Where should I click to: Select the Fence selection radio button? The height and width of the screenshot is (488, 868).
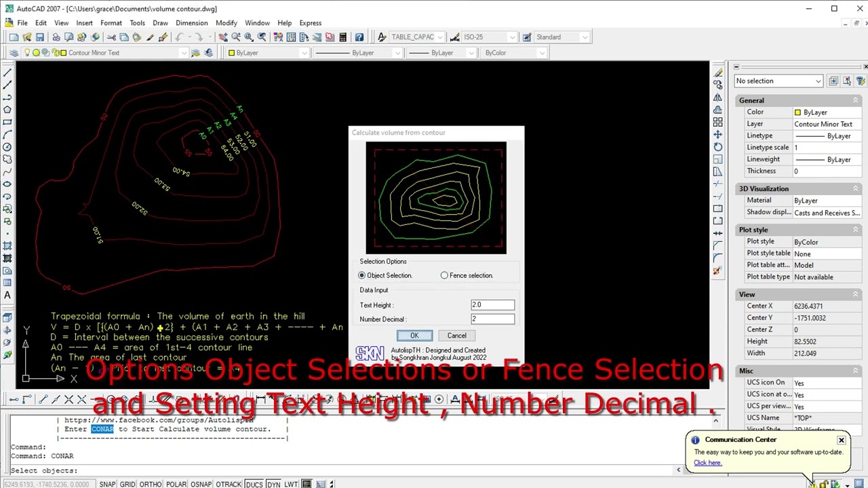444,275
